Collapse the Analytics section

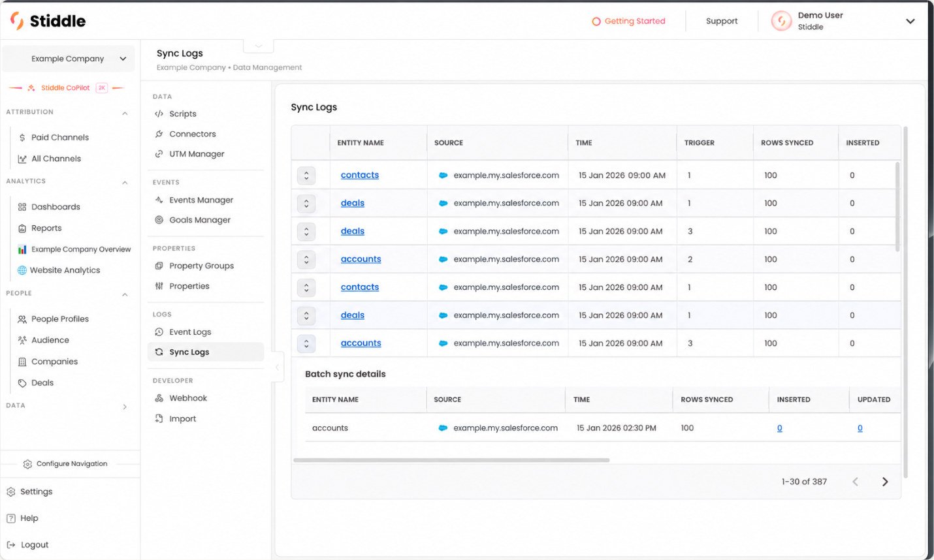click(x=125, y=182)
